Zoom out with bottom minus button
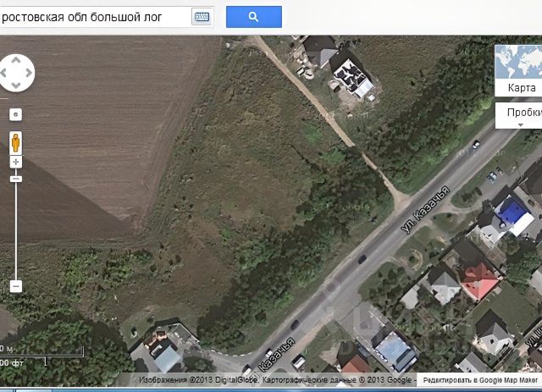The height and width of the screenshot is (392, 542). (15, 286)
